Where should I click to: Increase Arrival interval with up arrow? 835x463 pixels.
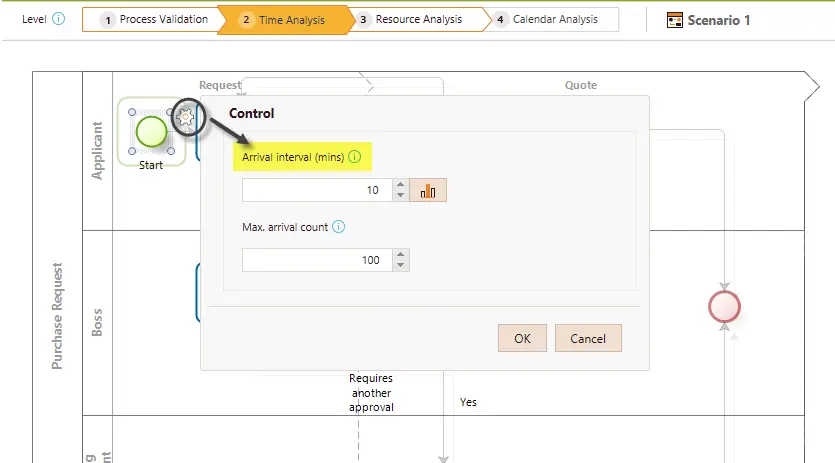400,184
